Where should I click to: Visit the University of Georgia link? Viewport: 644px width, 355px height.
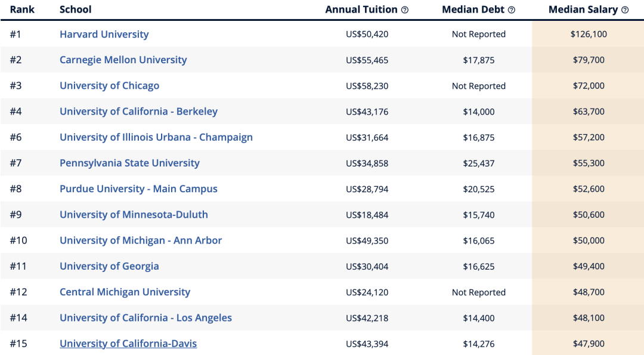pyautogui.click(x=109, y=266)
